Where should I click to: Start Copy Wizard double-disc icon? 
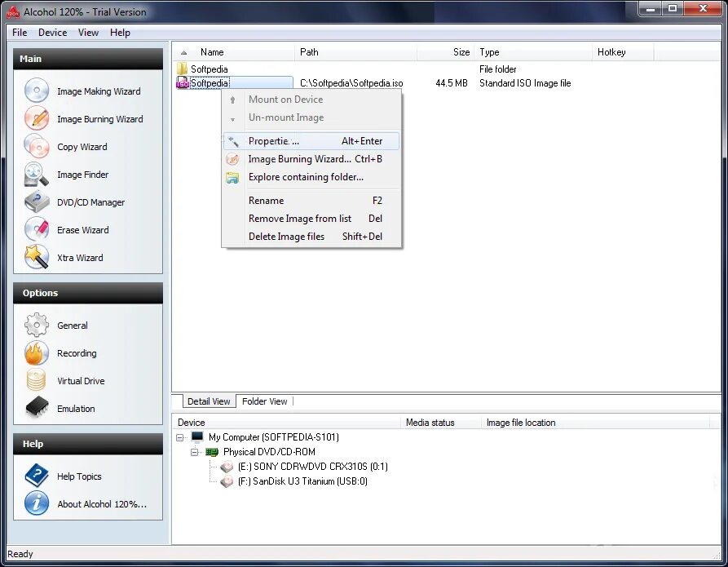tap(37, 146)
